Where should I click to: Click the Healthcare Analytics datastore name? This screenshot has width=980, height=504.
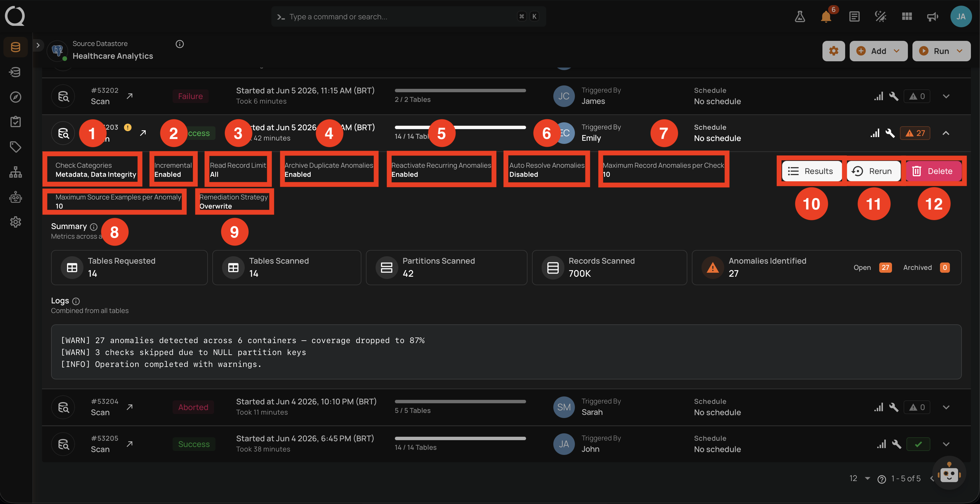(x=113, y=56)
